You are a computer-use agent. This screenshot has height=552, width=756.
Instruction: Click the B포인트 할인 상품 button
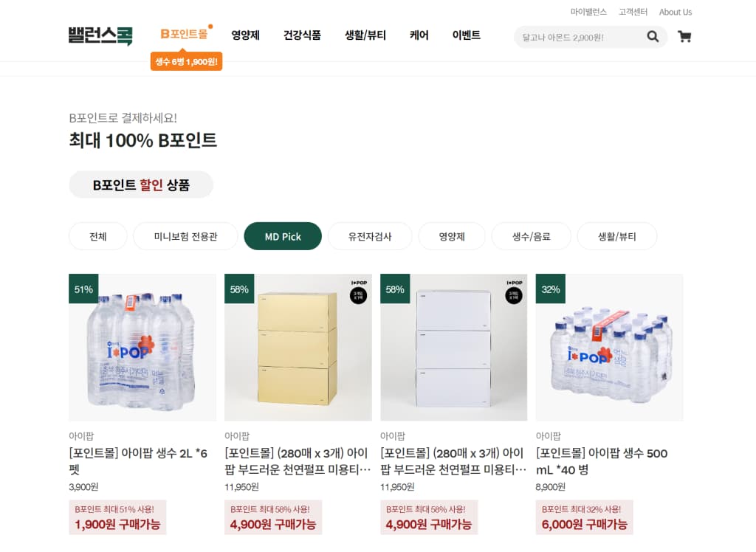(x=141, y=184)
